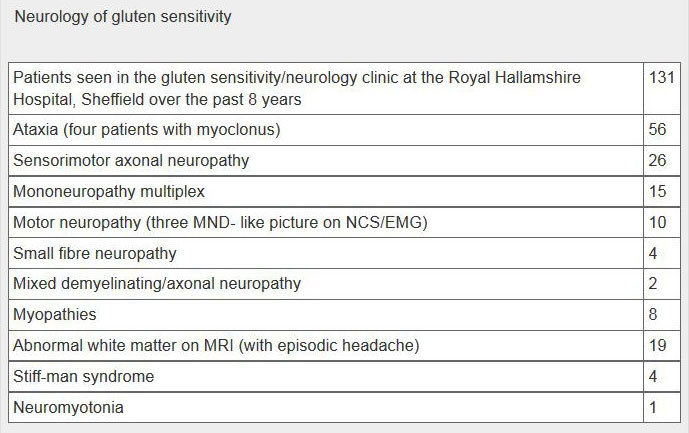Viewport: 689px width, 433px height.
Task: Click the 'Neurology of gluten sensitivity' title
Action: pos(123,17)
